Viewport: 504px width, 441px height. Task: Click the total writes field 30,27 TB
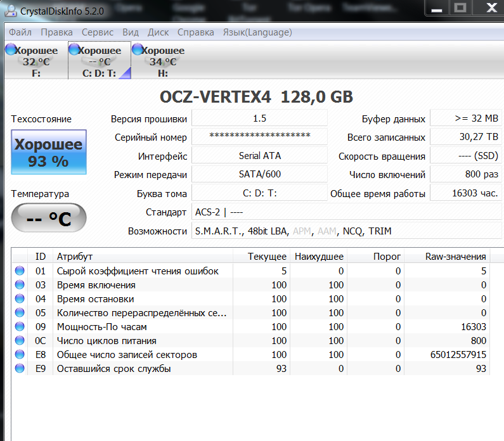click(465, 137)
